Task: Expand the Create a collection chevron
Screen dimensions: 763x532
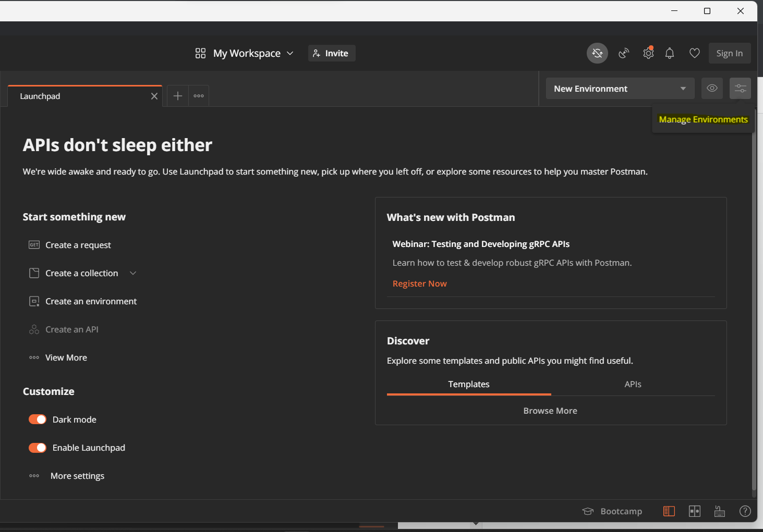Action: click(133, 273)
